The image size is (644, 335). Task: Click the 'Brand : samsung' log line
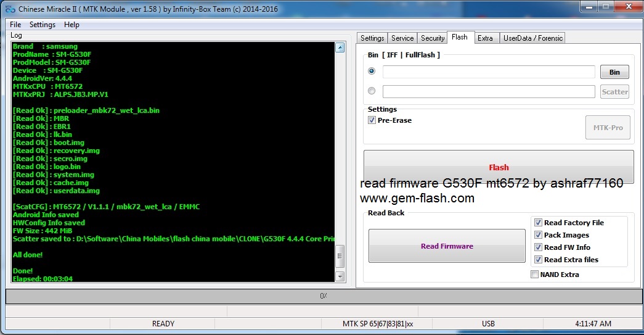[45, 46]
